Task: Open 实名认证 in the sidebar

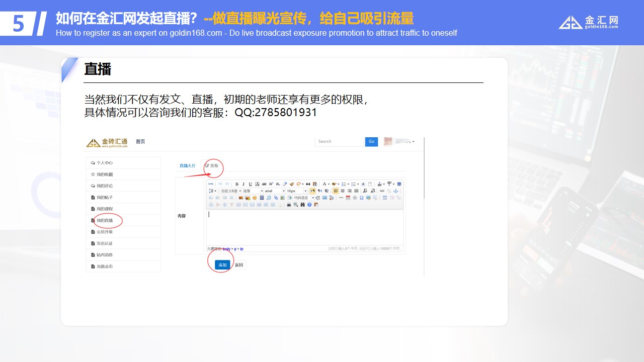Action: click(x=123, y=243)
